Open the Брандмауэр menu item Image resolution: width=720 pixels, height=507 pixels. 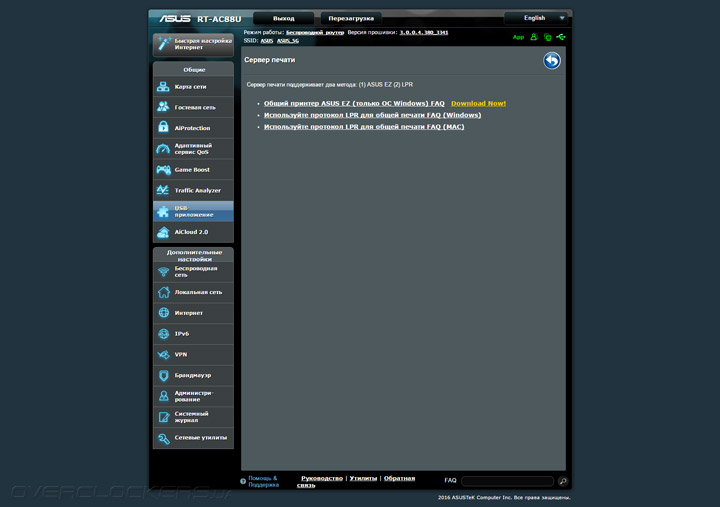click(193, 375)
